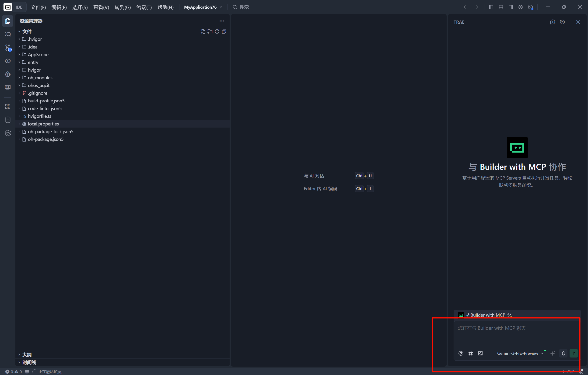Screen dimensions: 588x375
Task: Open the Search icon in activity bar
Action: (7, 34)
